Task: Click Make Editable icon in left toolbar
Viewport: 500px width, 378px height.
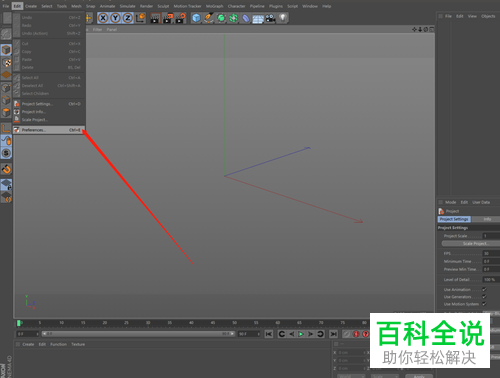Action: coord(6,34)
